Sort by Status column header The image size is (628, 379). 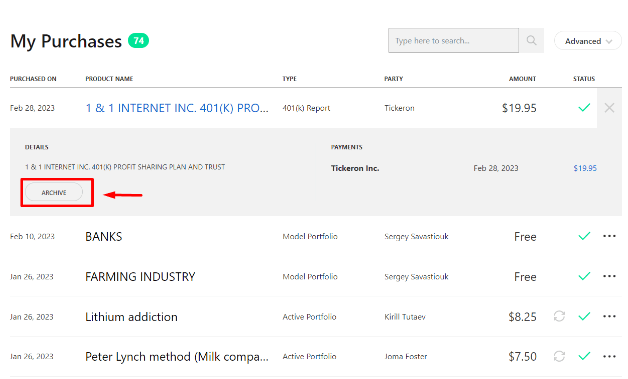[584, 79]
